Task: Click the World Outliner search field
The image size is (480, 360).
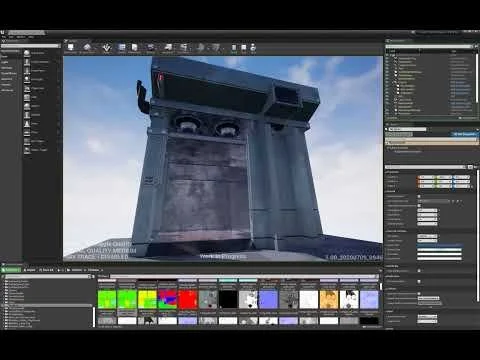Action: coord(429,46)
